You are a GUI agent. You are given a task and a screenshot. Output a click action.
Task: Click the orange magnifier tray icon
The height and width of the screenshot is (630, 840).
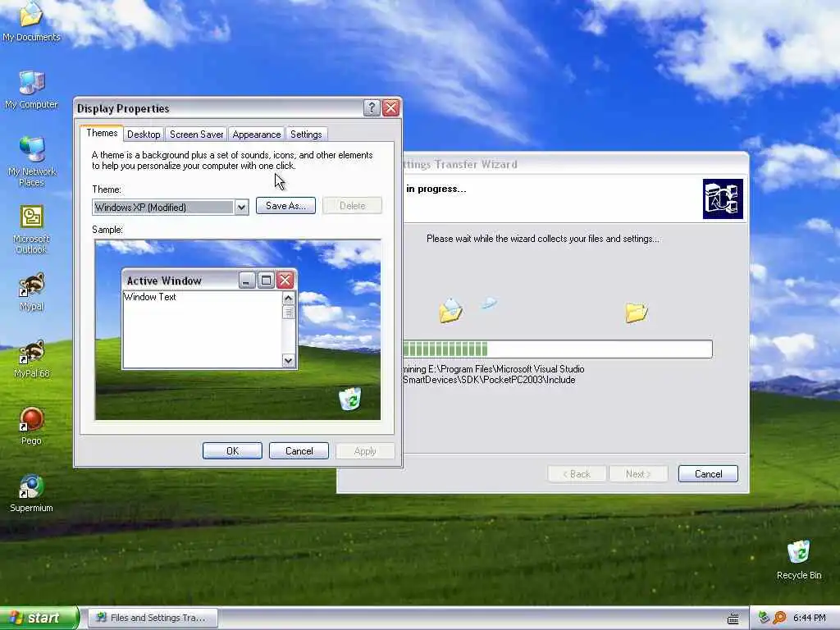(779, 618)
